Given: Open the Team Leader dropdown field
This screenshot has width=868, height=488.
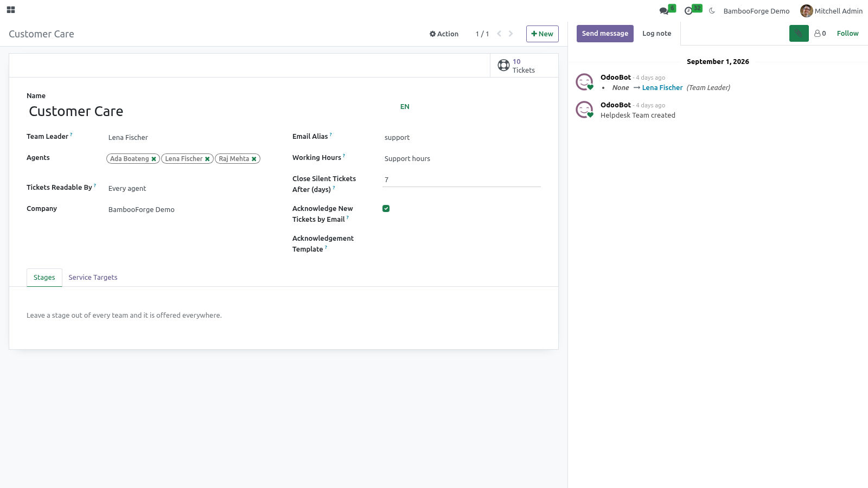Looking at the screenshot, I should point(187,137).
